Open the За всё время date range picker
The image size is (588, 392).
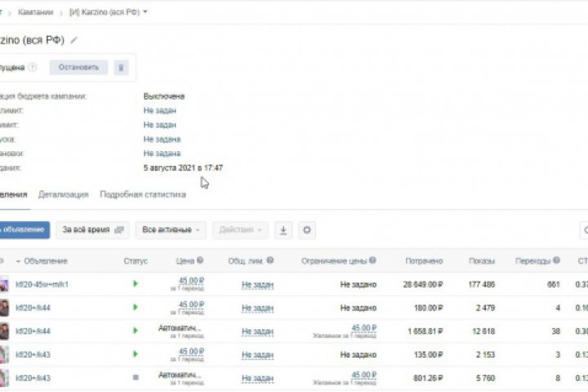click(x=92, y=230)
